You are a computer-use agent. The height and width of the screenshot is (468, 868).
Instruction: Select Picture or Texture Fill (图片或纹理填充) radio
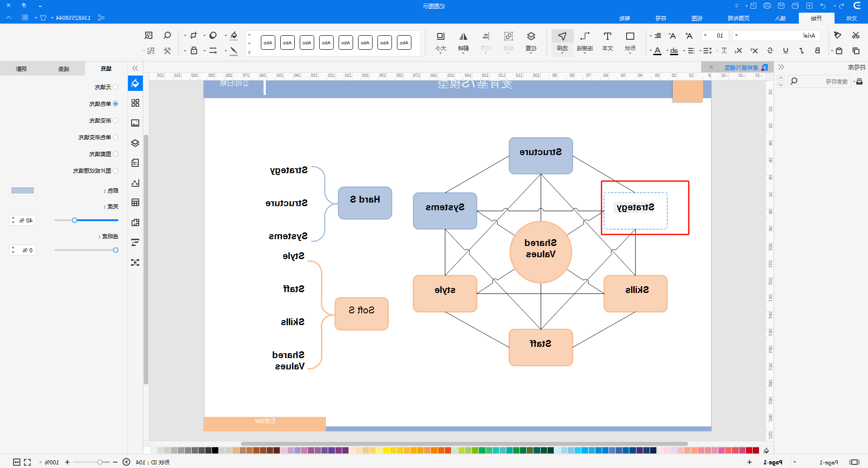[116, 171]
